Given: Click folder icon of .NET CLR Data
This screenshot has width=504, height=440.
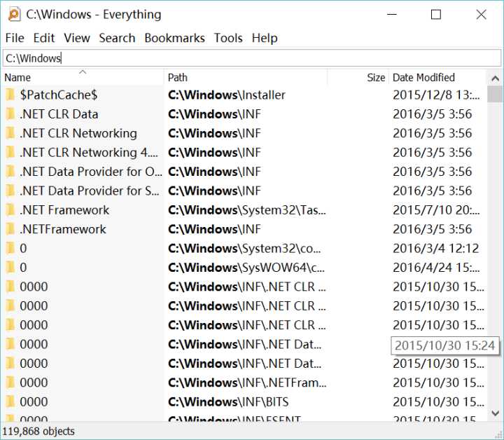Looking at the screenshot, I should pyautogui.click(x=10, y=114).
